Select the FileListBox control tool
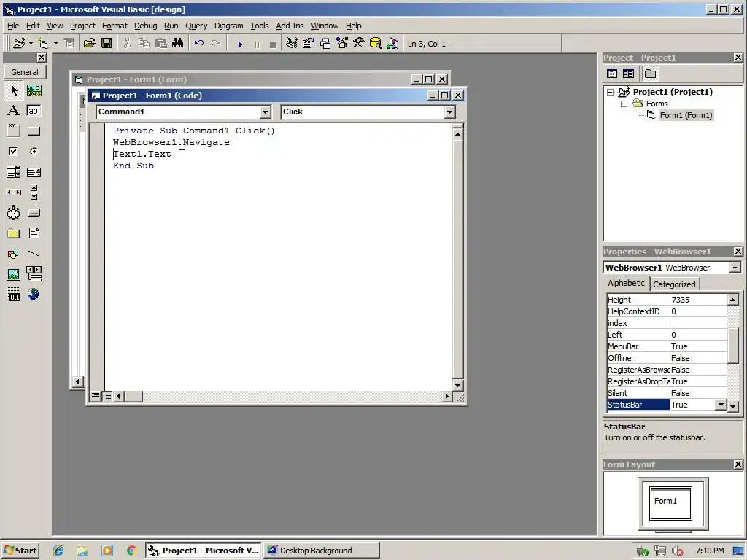This screenshot has width=747, height=560. 34,233
